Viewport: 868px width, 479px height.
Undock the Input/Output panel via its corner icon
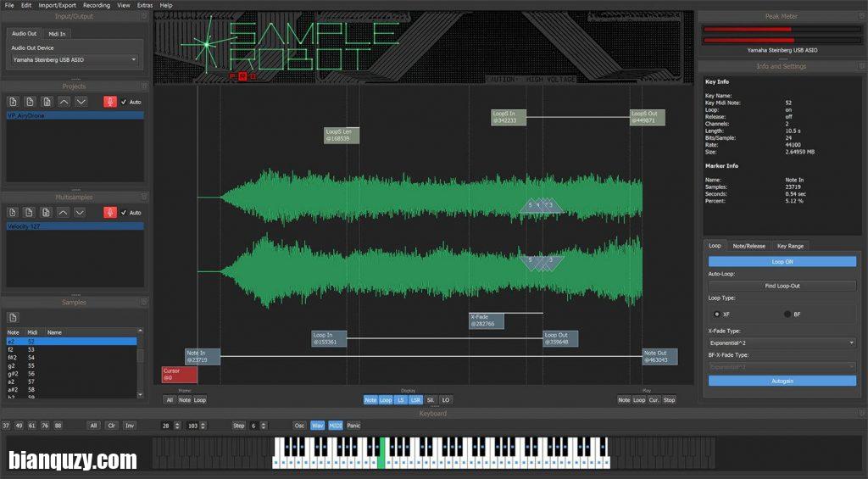(x=144, y=16)
